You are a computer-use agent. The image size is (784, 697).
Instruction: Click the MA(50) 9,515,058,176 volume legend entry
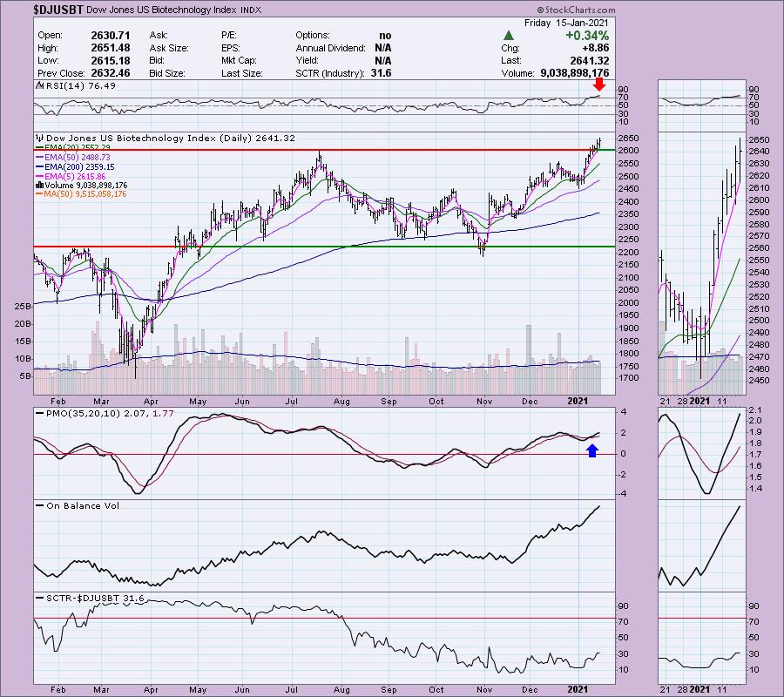pyautogui.click(x=85, y=194)
